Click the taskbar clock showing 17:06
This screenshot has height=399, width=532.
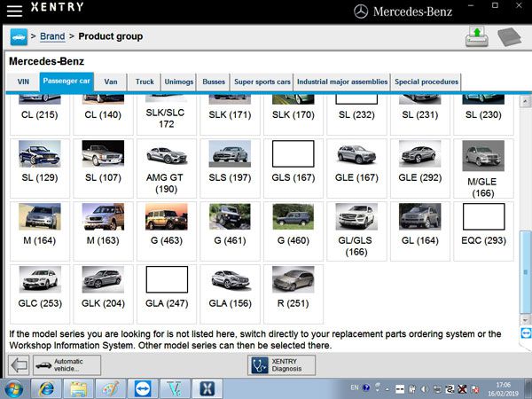click(x=503, y=389)
